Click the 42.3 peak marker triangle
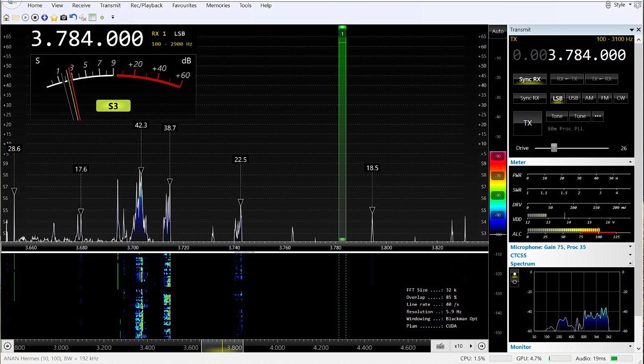The width and height of the screenshot is (644, 364). 141,170
